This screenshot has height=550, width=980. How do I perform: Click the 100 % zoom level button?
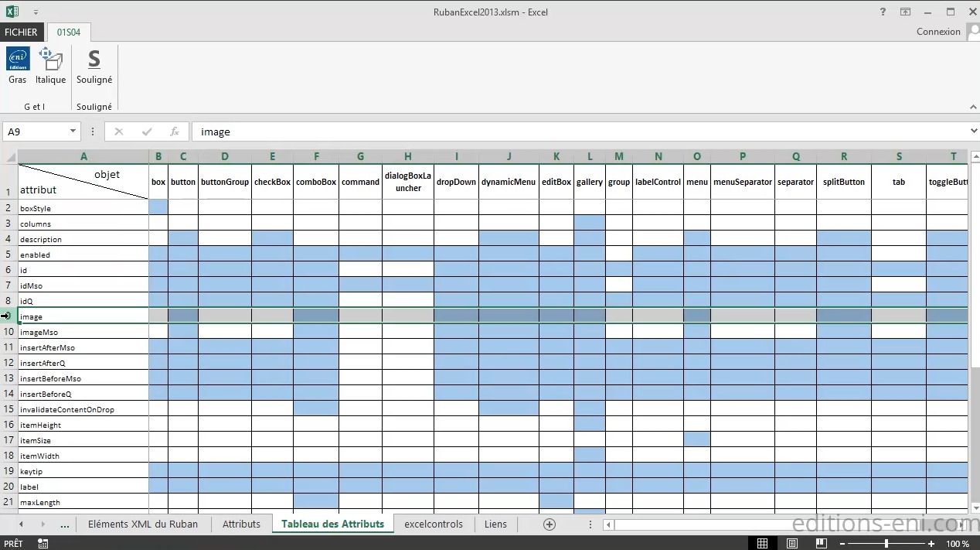point(958,544)
